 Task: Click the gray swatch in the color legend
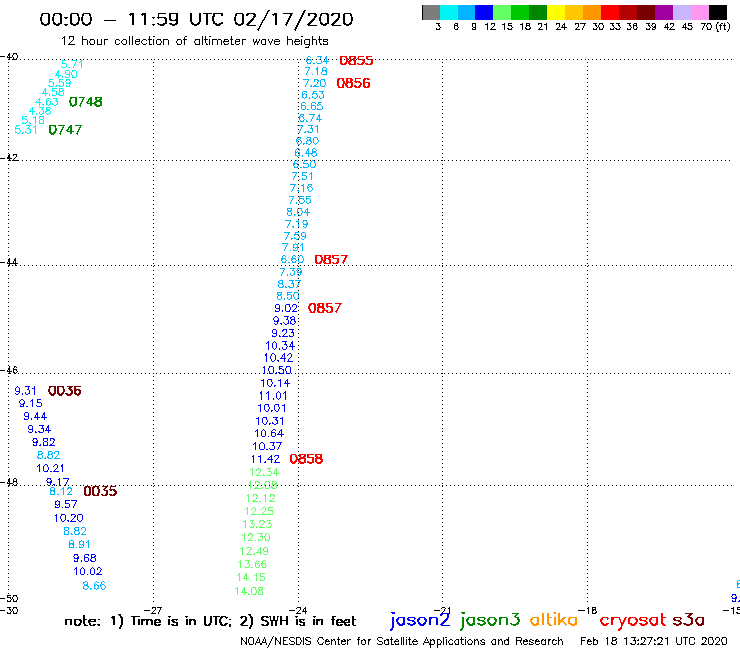tap(431, 12)
